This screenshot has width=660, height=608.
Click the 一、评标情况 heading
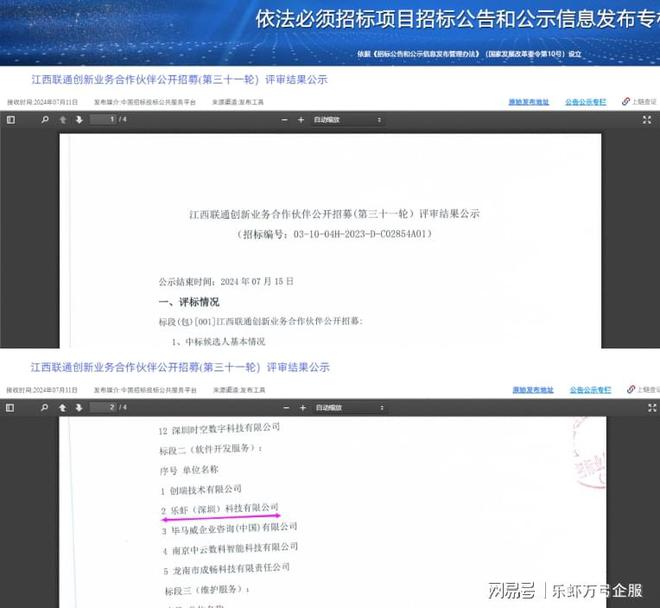click(x=189, y=302)
